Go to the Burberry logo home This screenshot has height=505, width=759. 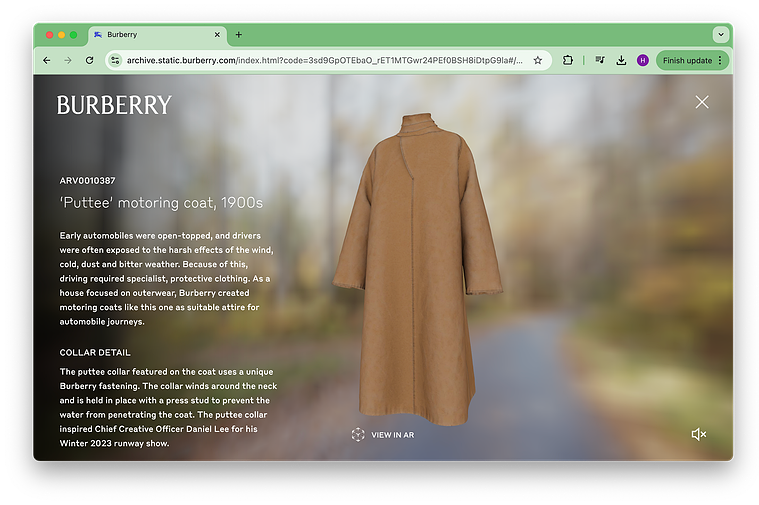tap(114, 105)
